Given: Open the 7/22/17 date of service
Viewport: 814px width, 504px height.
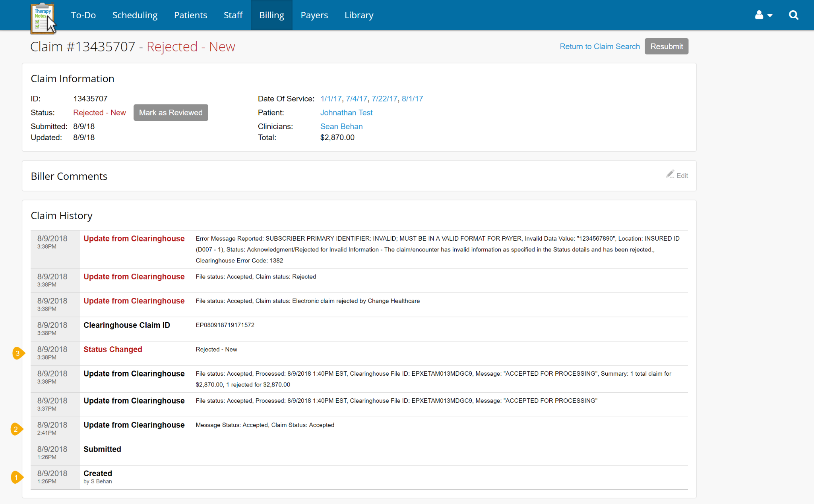Looking at the screenshot, I should [x=384, y=98].
